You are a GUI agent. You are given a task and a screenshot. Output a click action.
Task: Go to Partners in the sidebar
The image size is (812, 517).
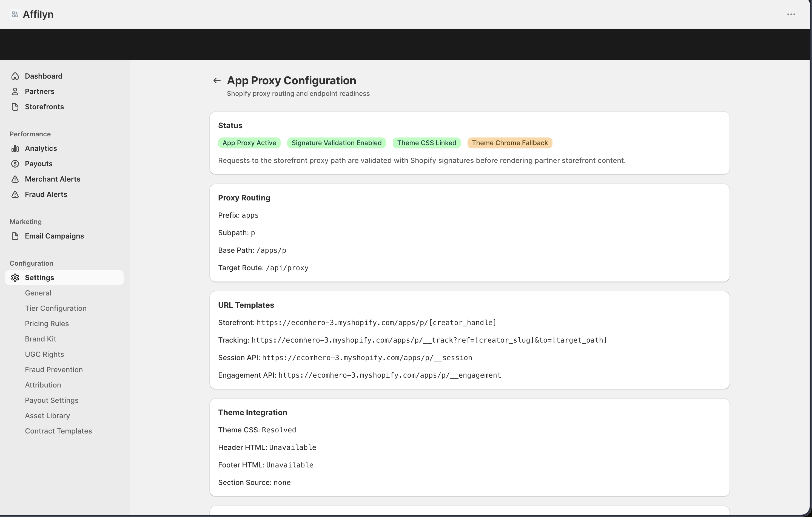coord(64,91)
